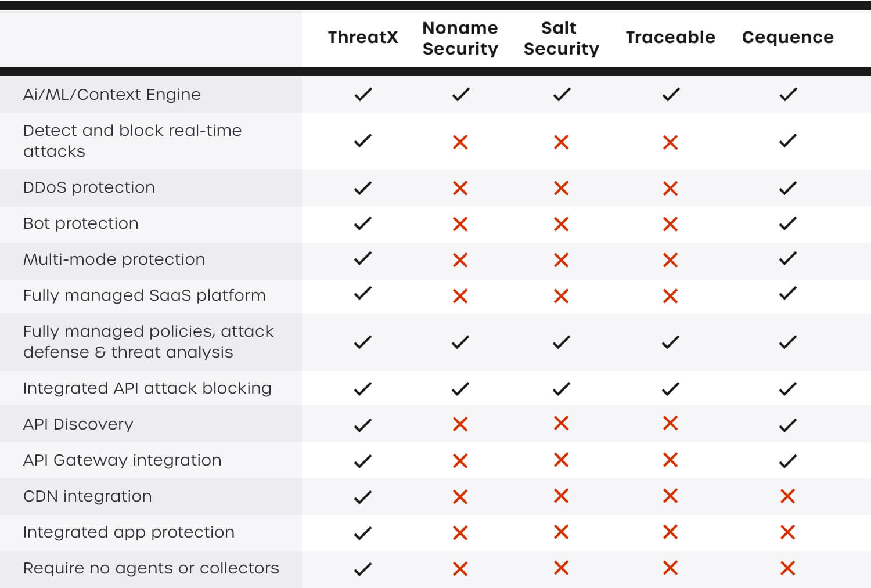Viewport: 871px width, 588px height.
Task: Click Cequence red X for Require no agents
Action: click(x=788, y=568)
